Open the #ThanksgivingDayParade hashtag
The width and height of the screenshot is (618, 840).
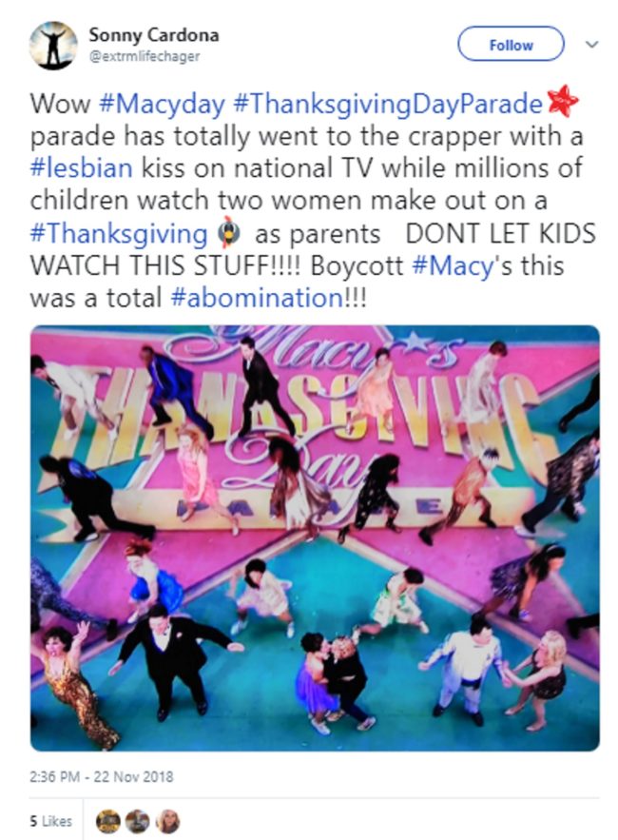(x=388, y=104)
